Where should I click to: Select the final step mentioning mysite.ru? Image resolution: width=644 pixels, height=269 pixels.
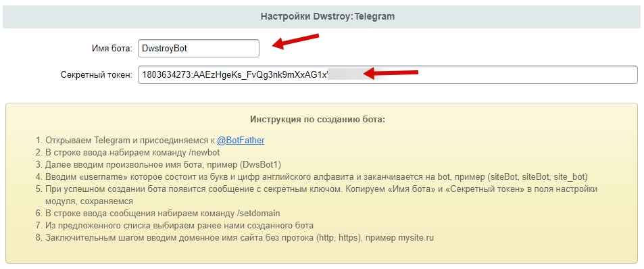[234, 238]
